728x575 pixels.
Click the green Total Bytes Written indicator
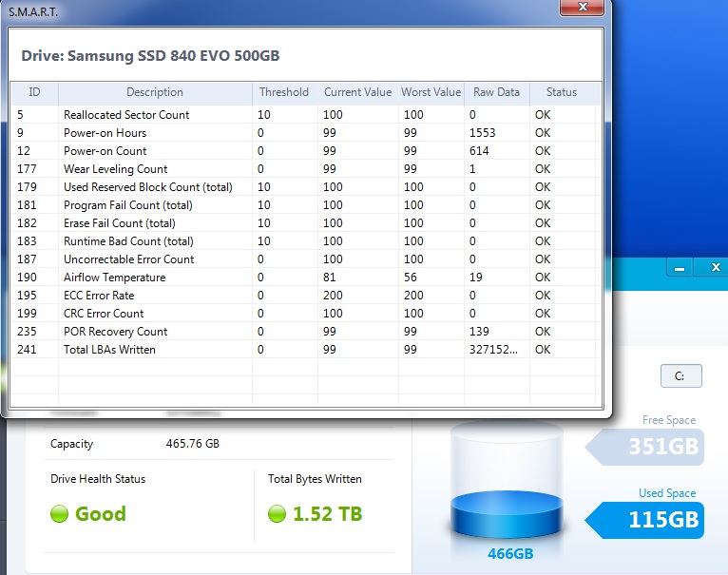[277, 513]
